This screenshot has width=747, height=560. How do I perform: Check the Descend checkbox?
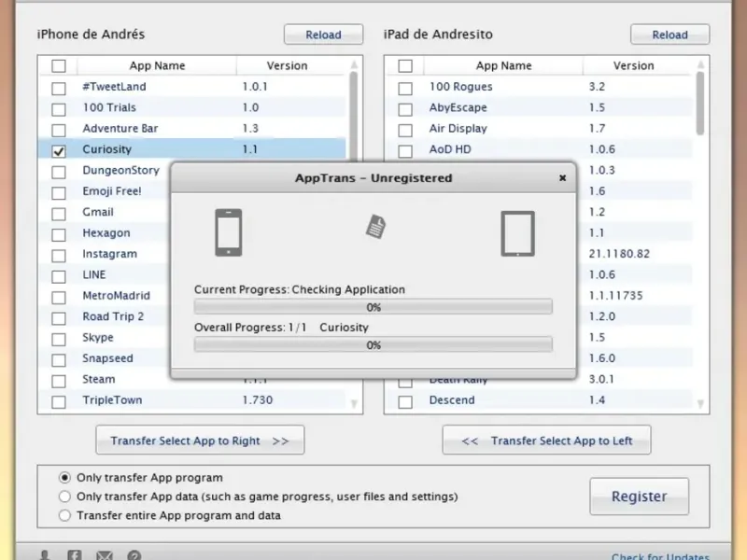click(405, 402)
